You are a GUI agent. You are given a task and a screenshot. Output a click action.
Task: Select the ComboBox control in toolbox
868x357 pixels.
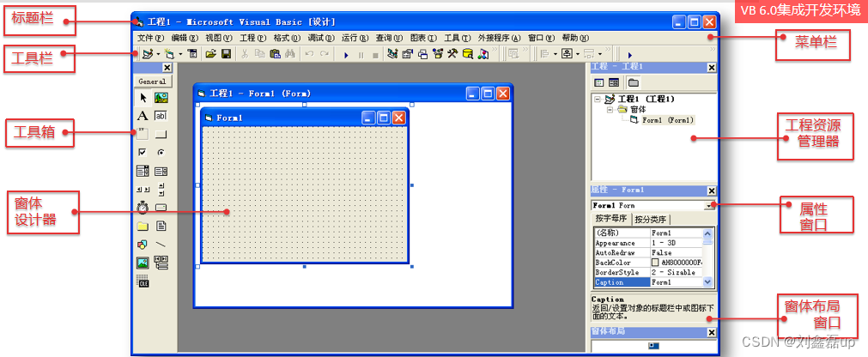click(x=143, y=171)
